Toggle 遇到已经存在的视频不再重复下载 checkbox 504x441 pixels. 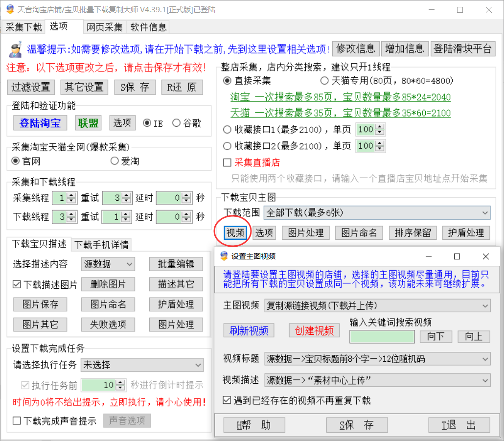click(x=227, y=400)
